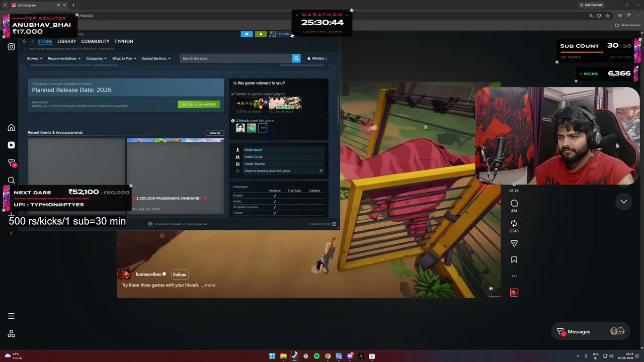The width and height of the screenshot is (644, 362).
Task: Switch to the Steam COMMUNITY tab
Action: [95, 41]
